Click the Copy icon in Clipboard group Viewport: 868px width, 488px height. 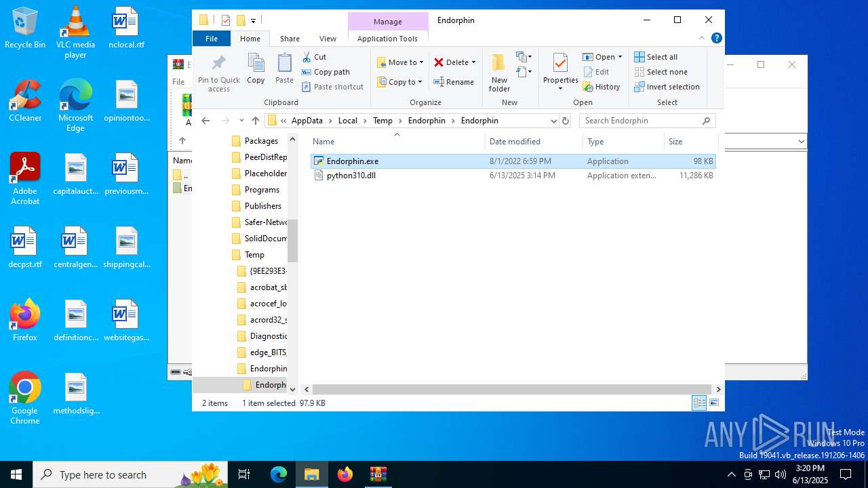[x=256, y=64]
